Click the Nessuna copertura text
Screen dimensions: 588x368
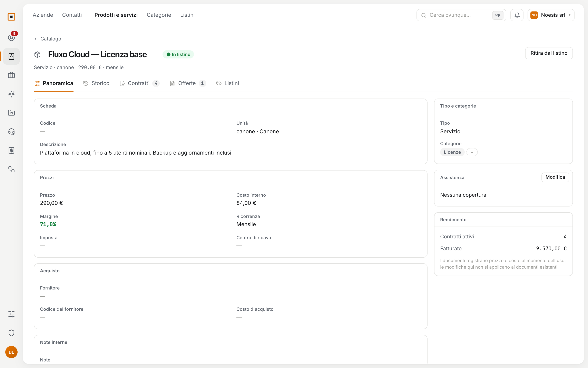coord(463,195)
